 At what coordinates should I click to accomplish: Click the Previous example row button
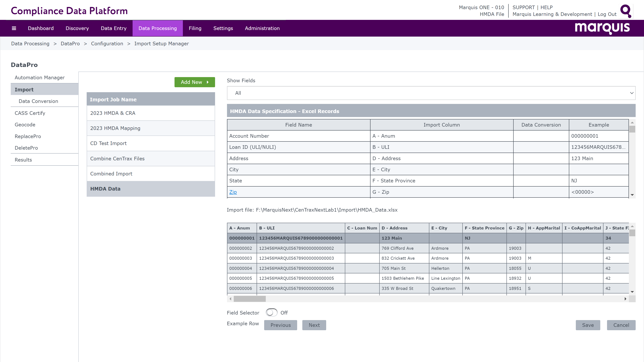(280, 325)
